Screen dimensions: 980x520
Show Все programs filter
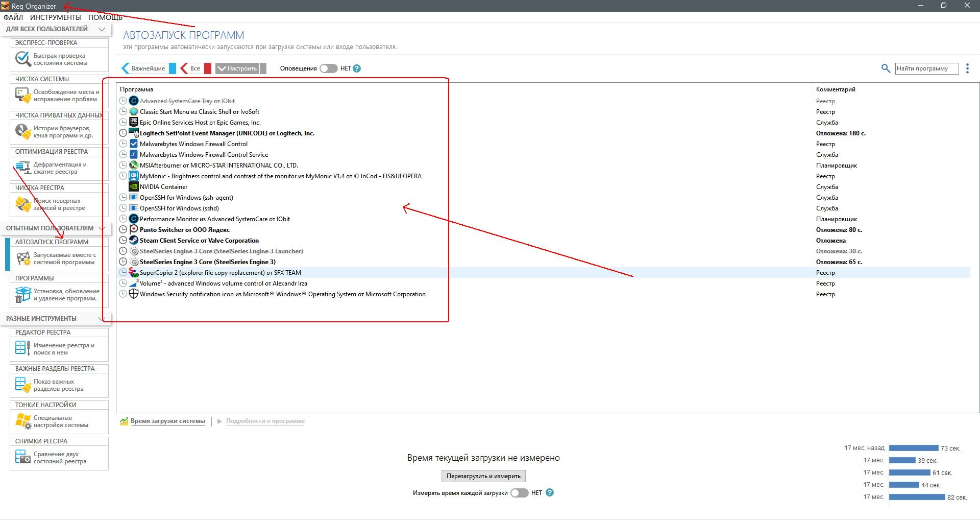click(x=195, y=68)
